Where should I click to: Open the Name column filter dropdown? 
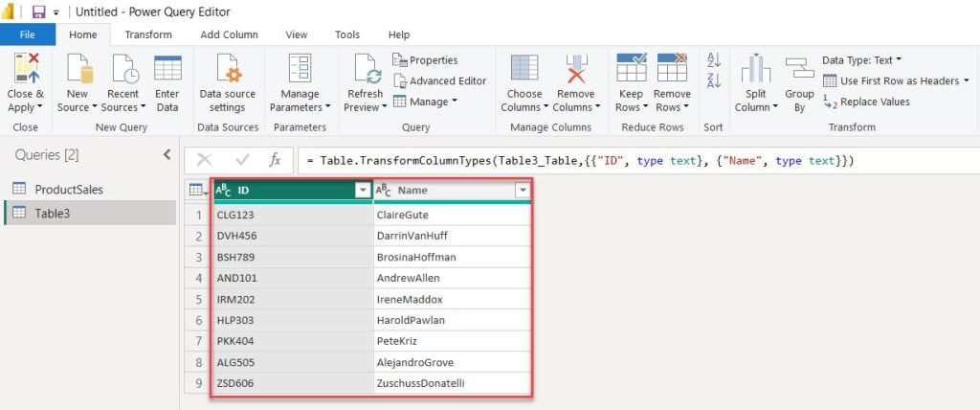click(523, 191)
